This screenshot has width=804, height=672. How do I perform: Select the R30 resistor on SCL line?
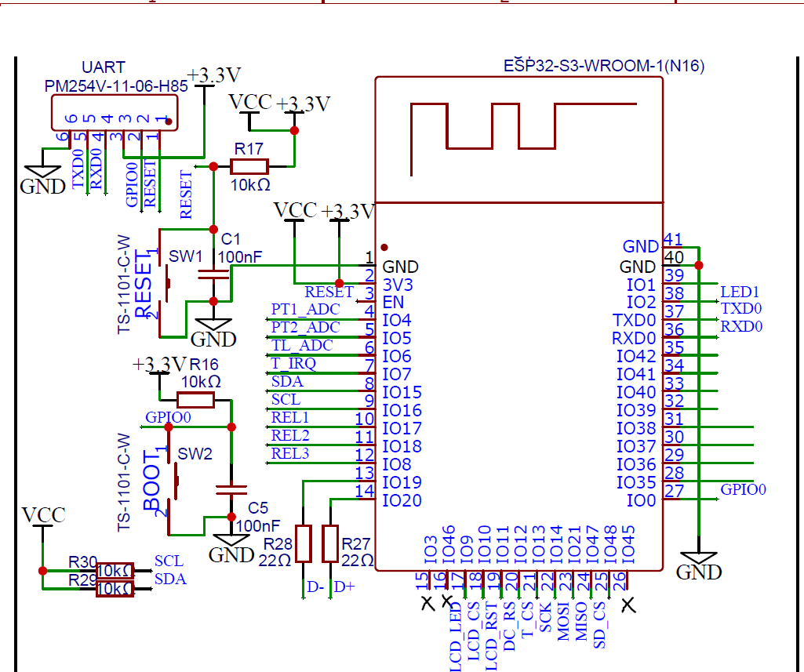115,570
